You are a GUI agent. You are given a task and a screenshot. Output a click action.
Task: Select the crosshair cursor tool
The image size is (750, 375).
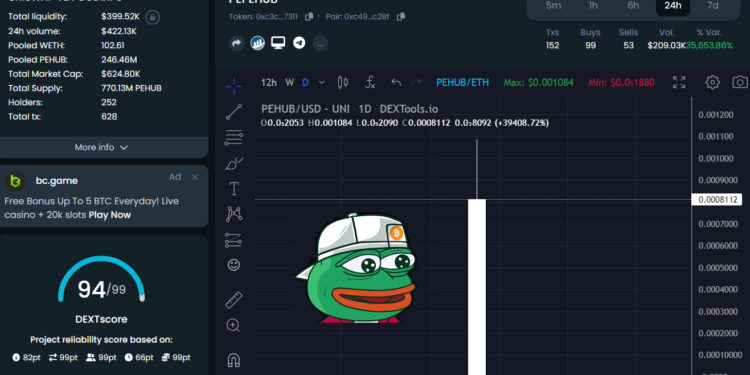tap(233, 86)
